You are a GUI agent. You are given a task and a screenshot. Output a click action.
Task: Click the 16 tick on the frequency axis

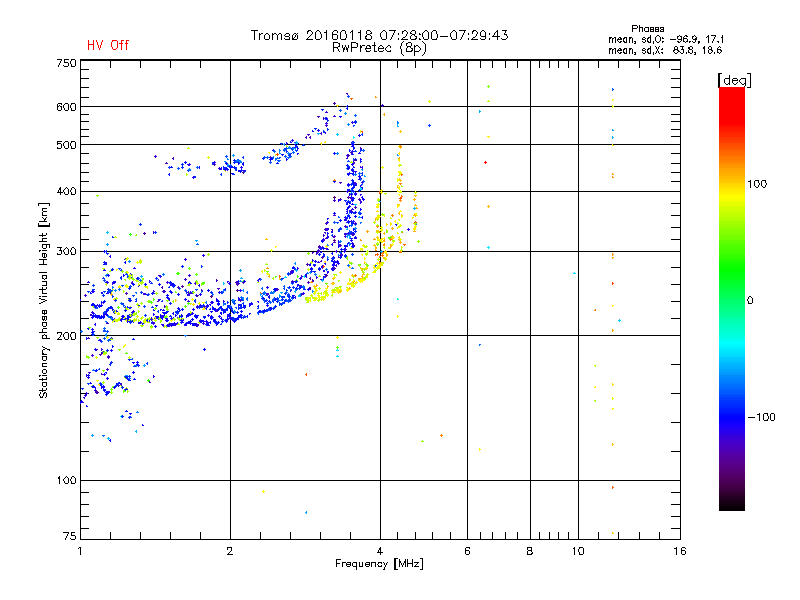679,551
